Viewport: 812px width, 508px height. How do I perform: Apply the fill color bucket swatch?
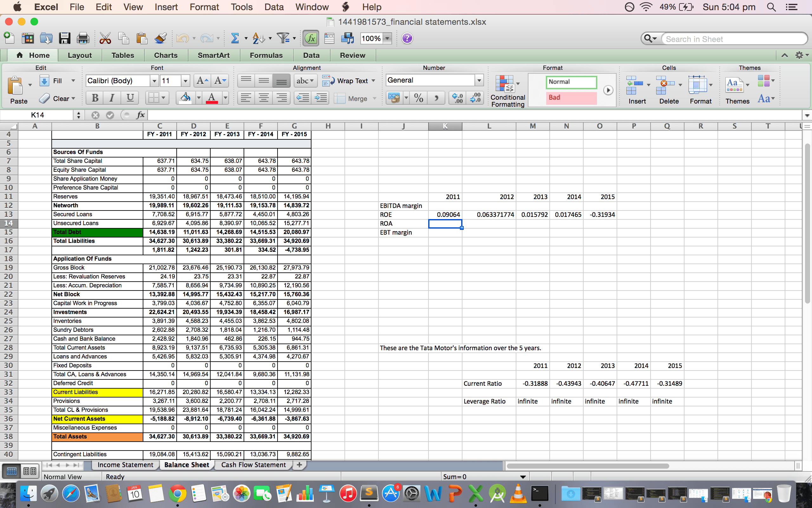(x=185, y=98)
